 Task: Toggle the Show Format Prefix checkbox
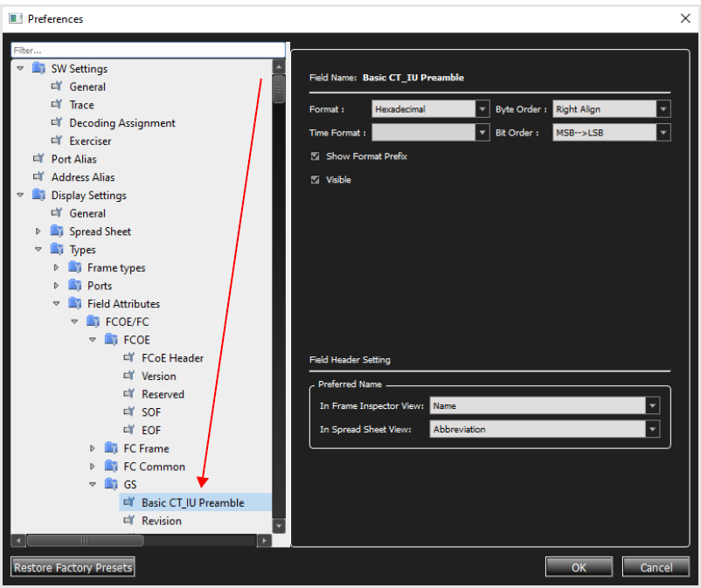pos(316,156)
